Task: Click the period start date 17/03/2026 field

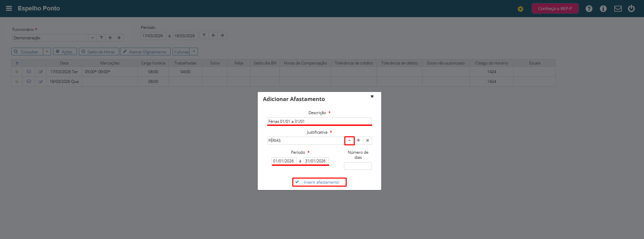Action: pyautogui.click(x=153, y=36)
